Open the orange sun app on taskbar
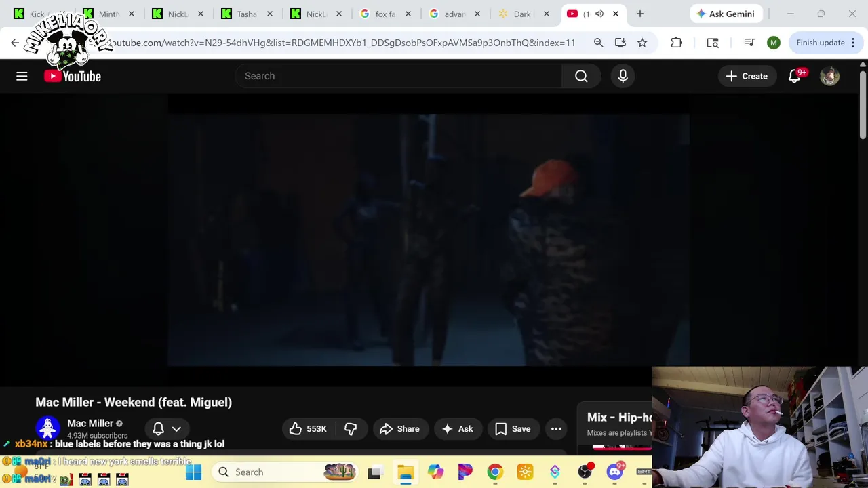The width and height of the screenshot is (868, 488). (525, 472)
